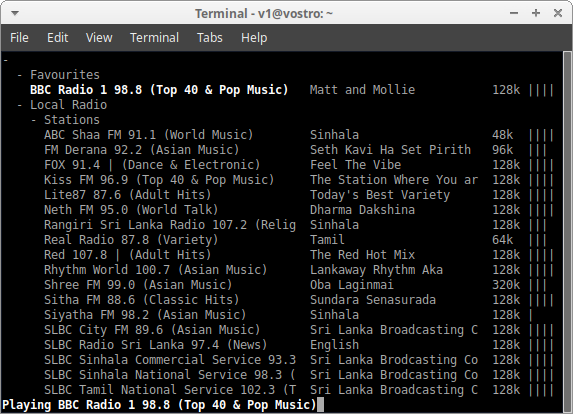This screenshot has width=573, height=414.
Task: Click 'Feel The Vibe' description text
Action: coord(356,165)
